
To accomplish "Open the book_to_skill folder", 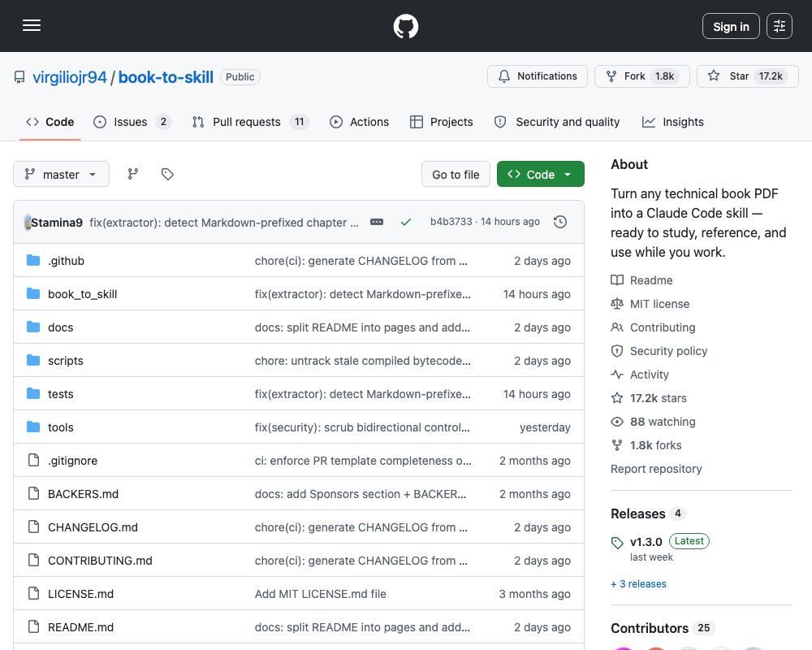I will (x=82, y=294).
